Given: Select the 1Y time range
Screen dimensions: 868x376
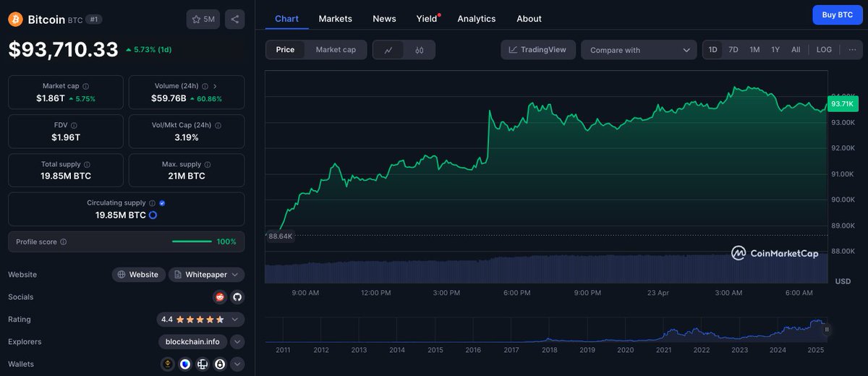Looking at the screenshot, I should (x=775, y=50).
